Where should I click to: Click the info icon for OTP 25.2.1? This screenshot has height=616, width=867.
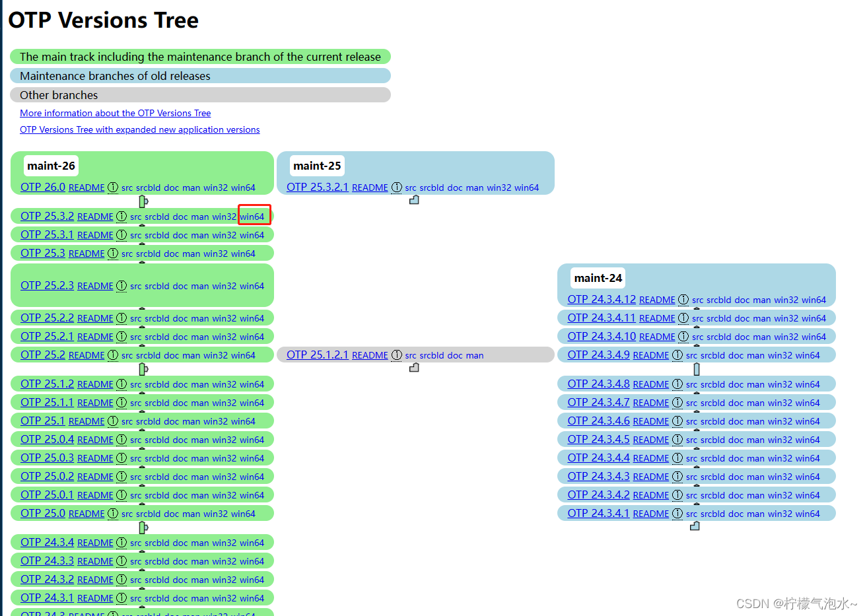[121, 337]
